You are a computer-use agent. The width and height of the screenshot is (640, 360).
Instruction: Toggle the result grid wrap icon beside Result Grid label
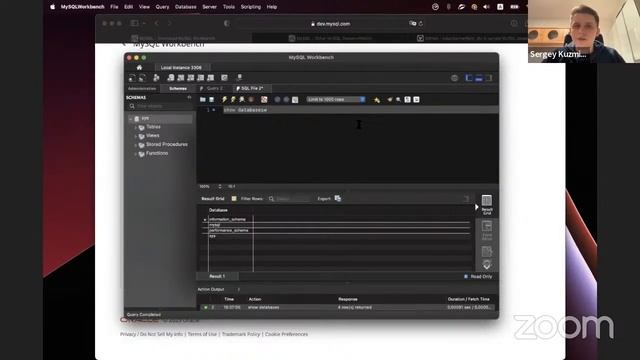pos(234,198)
